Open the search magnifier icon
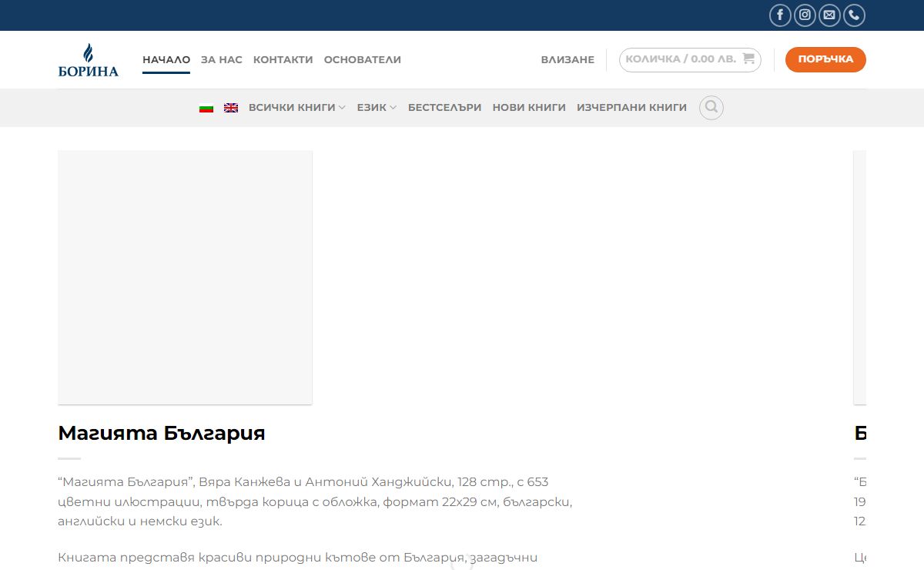 pyautogui.click(x=711, y=108)
